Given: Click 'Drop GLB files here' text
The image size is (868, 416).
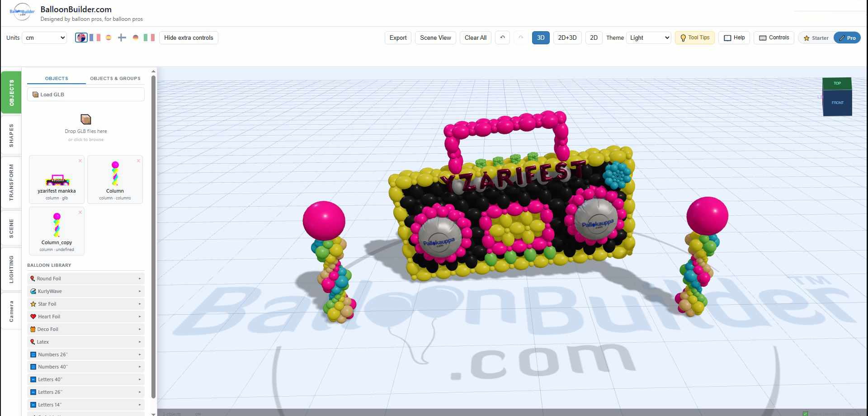Looking at the screenshot, I should 86,131.
